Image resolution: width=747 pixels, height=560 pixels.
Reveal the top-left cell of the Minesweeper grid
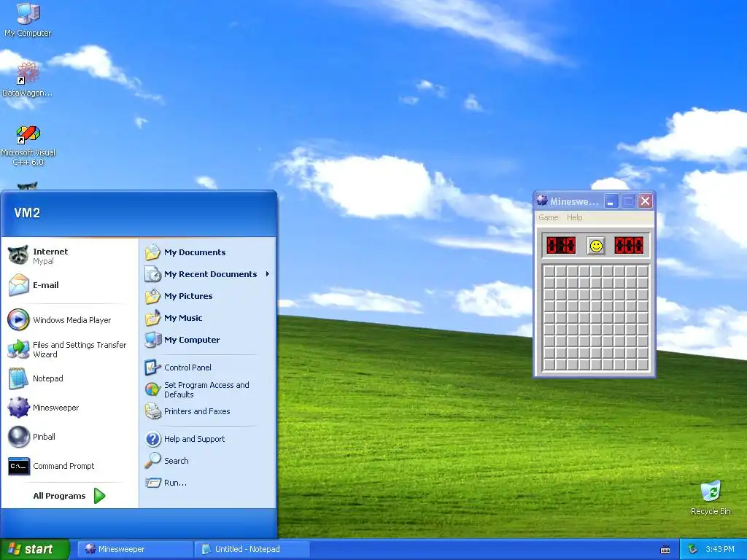coord(549,271)
